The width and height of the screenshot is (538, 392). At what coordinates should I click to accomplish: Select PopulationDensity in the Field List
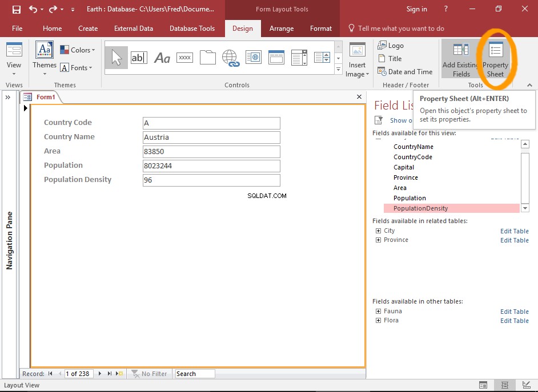click(452, 208)
